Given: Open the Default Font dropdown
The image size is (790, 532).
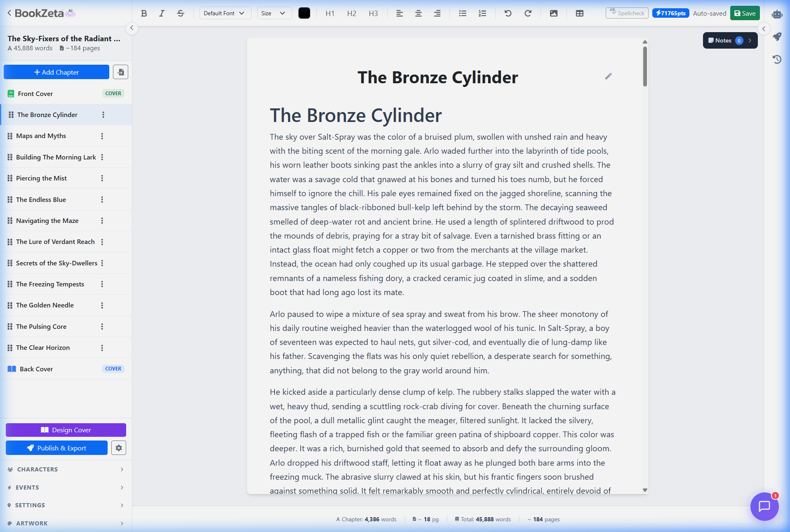Looking at the screenshot, I should point(225,13).
